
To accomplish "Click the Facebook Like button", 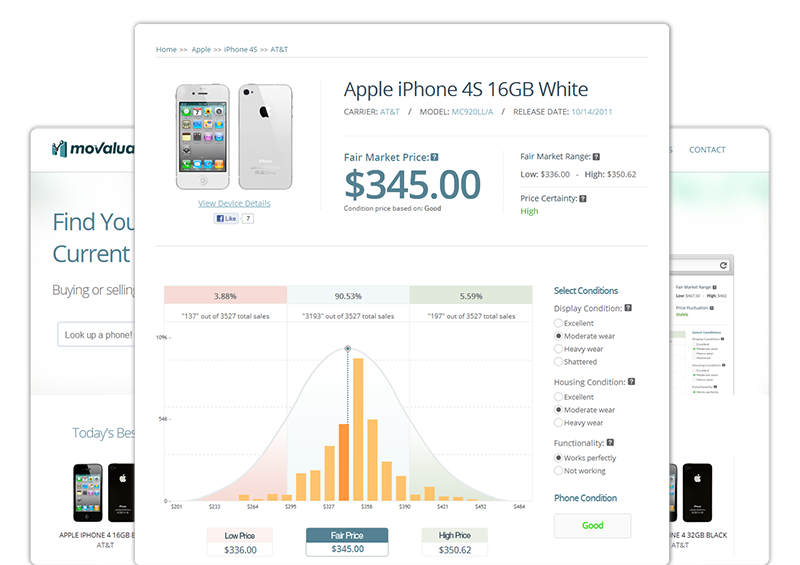I will click(x=224, y=218).
